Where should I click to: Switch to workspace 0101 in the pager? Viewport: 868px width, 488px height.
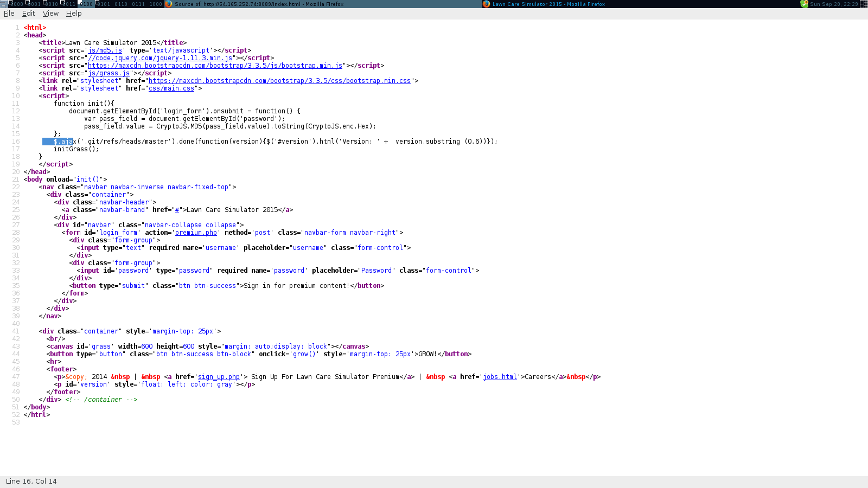tap(104, 4)
